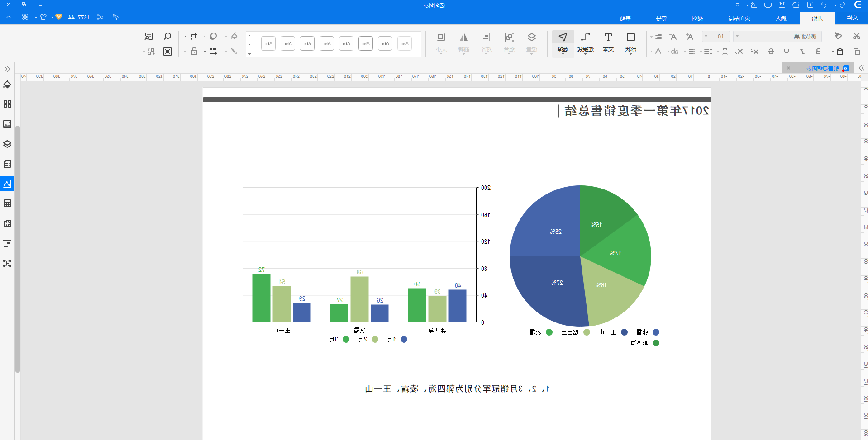868x440 pixels.
Task: Open the page notes sidebar icon
Action: (7, 164)
